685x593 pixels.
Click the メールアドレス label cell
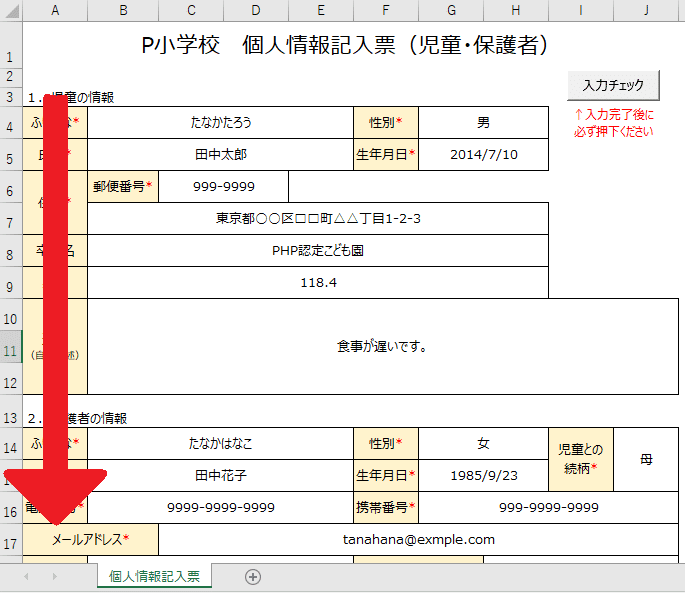click(90, 540)
